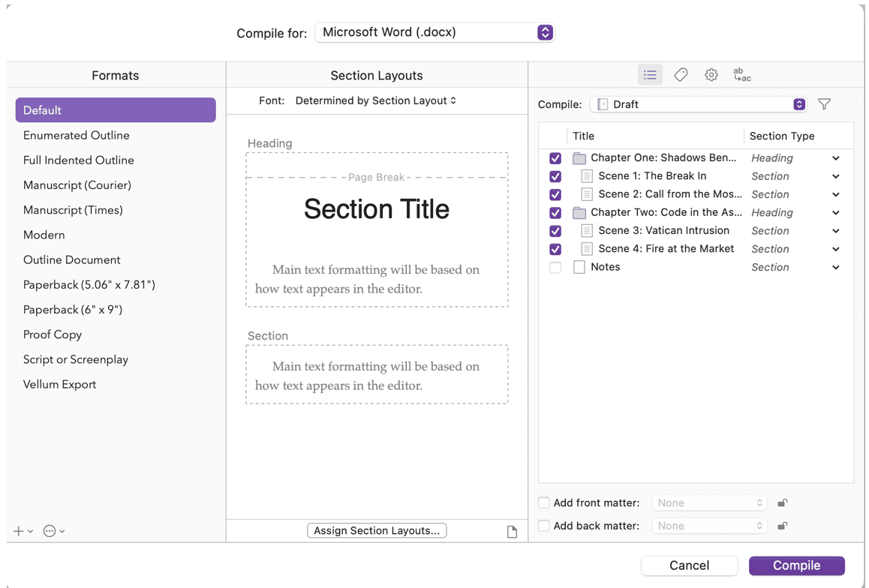Image resolution: width=869 pixels, height=588 pixels.
Task: Click the Chapter Two folder icon
Action: pyautogui.click(x=579, y=212)
